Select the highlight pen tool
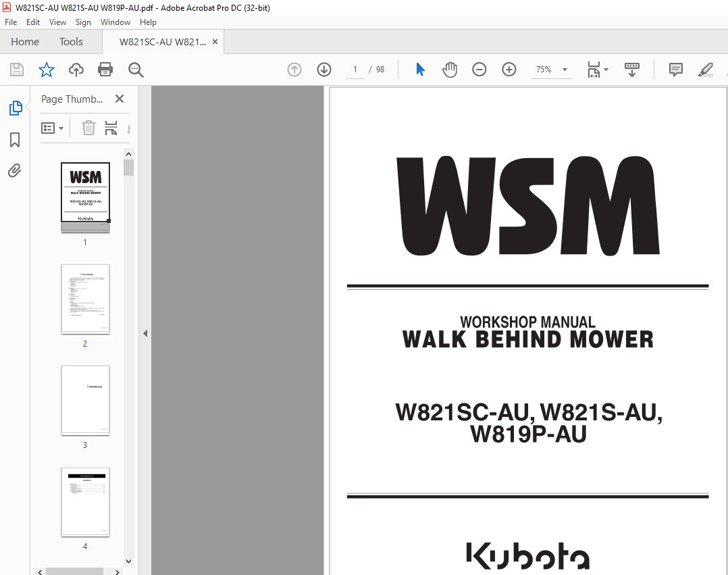Image resolution: width=728 pixels, height=575 pixels. click(x=705, y=70)
